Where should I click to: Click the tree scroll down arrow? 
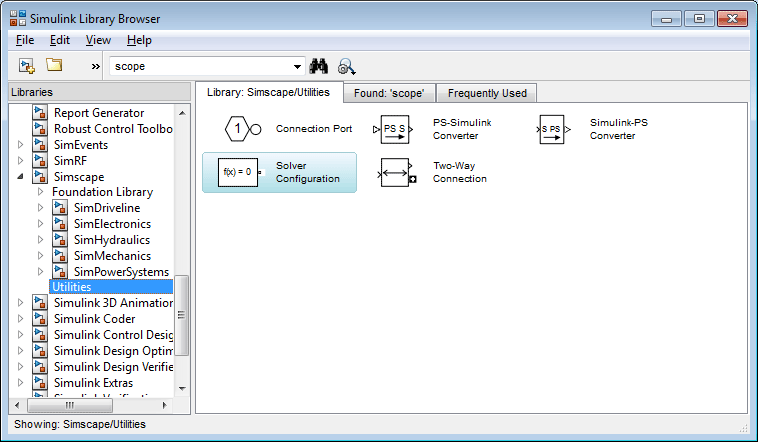pyautogui.click(x=182, y=388)
